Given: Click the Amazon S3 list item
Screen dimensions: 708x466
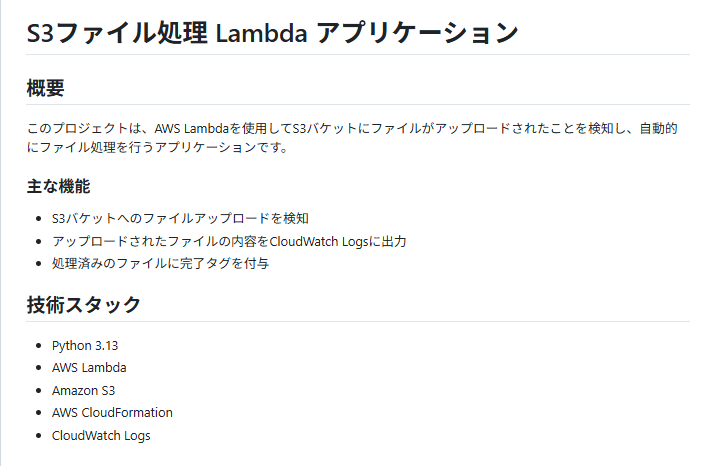Looking at the screenshot, I should [x=84, y=390].
